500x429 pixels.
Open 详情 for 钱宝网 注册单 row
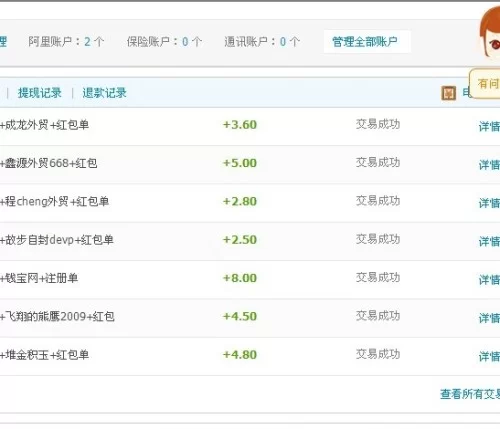click(x=489, y=280)
